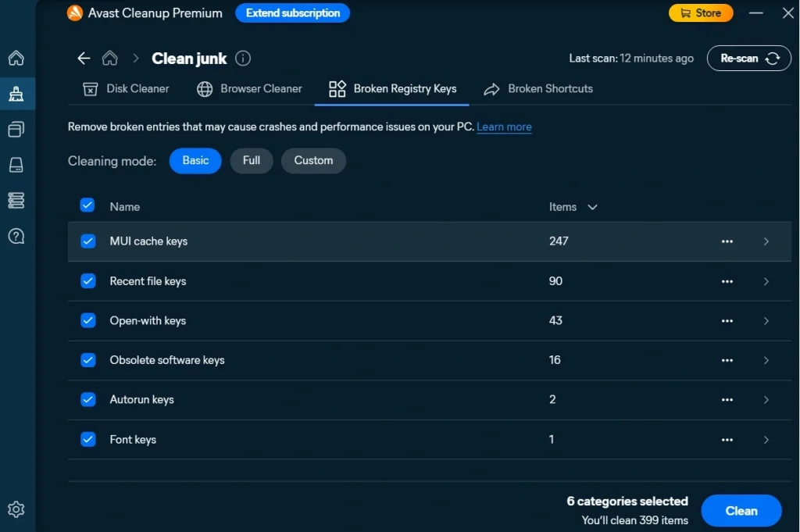Open more options for Font keys

coord(727,440)
